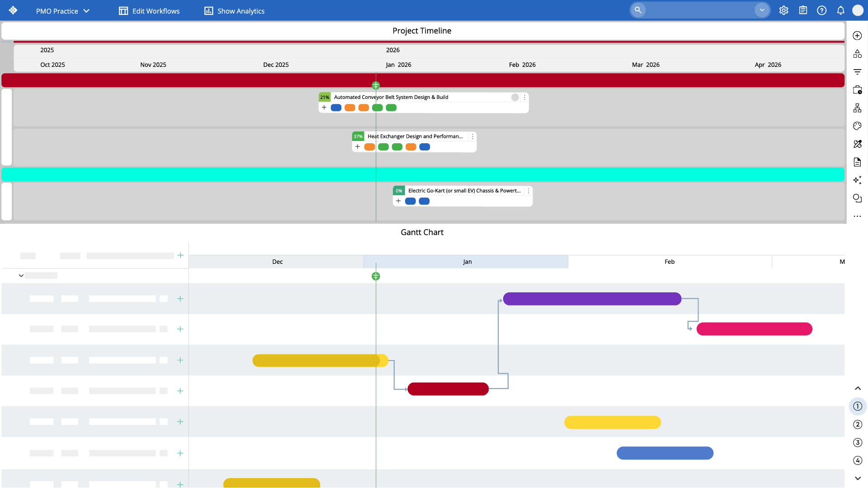Click the purple Gantt task bar
This screenshot has width=868, height=488.
click(x=592, y=299)
